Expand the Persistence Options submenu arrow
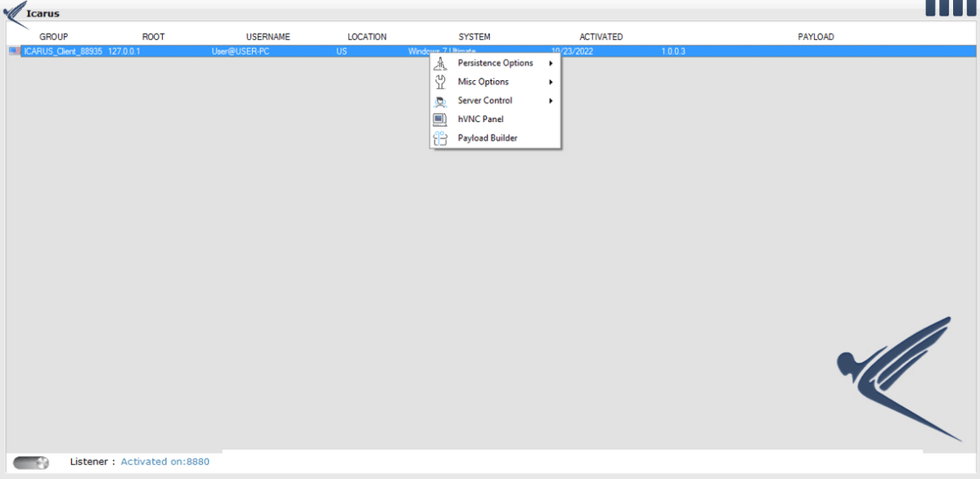Viewport: 980px width, 479px height. tap(551, 64)
